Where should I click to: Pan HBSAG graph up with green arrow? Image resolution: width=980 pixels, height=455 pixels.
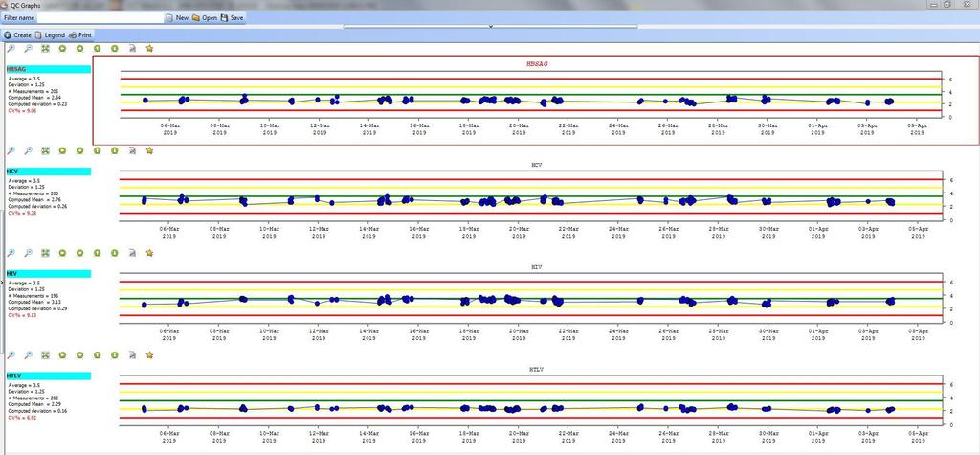click(98, 48)
